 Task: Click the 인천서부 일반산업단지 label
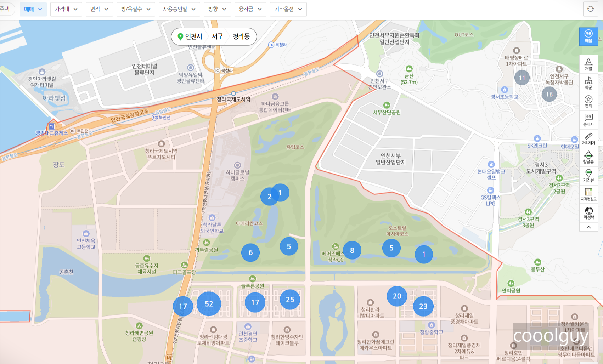pos(390,159)
